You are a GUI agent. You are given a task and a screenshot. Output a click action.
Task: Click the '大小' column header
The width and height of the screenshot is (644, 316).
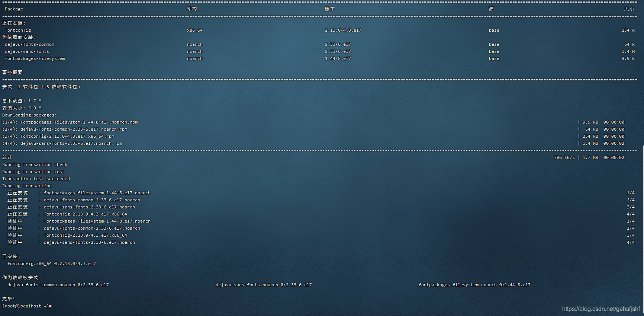click(629, 9)
